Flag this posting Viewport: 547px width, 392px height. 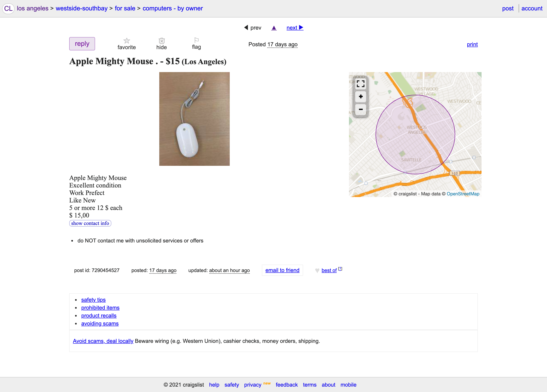coord(197,40)
